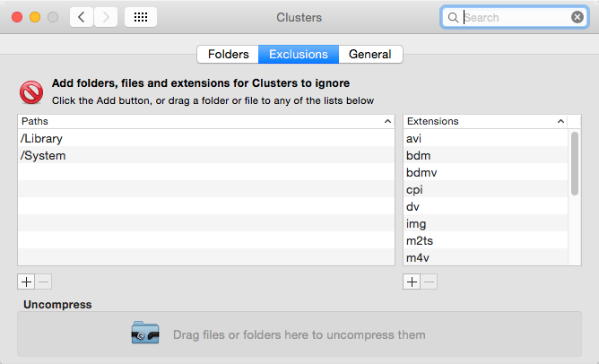Open the General tab

[370, 54]
